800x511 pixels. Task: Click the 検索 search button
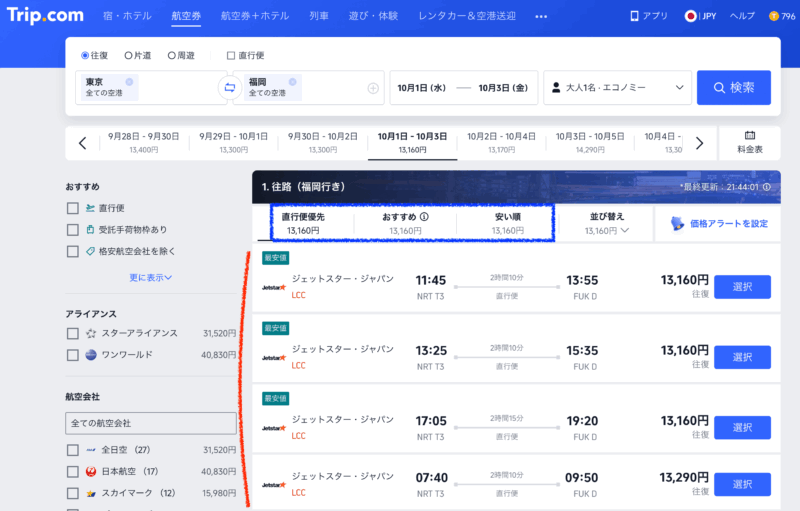pos(734,88)
